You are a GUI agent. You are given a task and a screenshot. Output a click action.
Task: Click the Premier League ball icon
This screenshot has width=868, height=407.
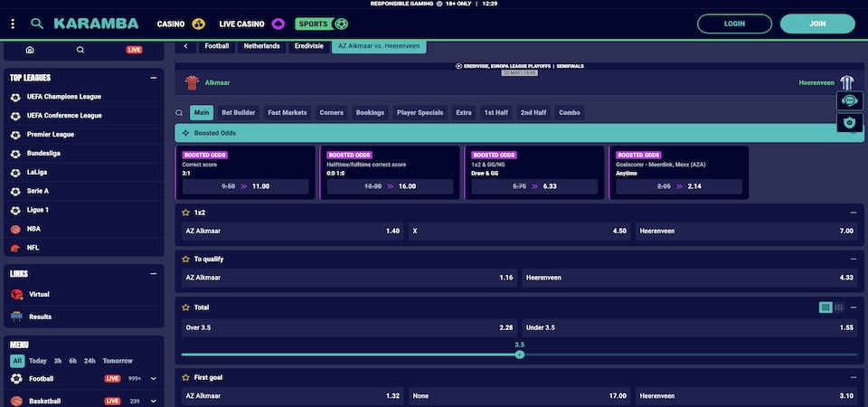click(x=15, y=135)
